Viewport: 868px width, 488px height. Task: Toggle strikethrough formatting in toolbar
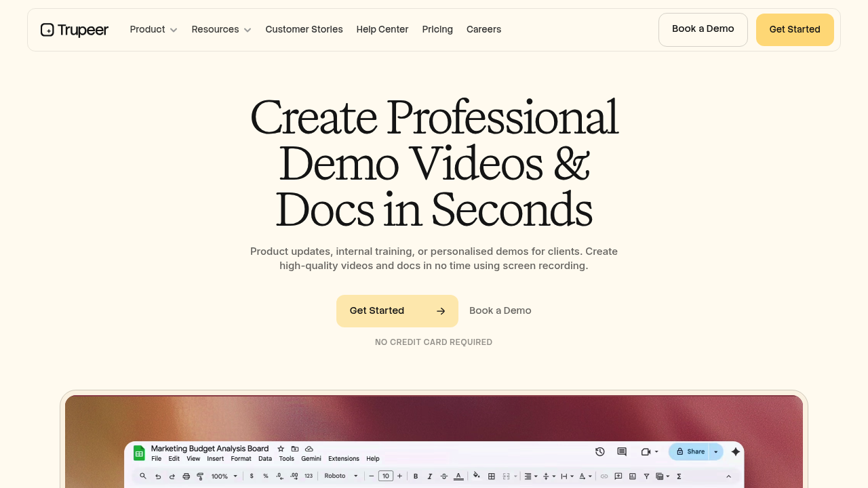click(444, 476)
